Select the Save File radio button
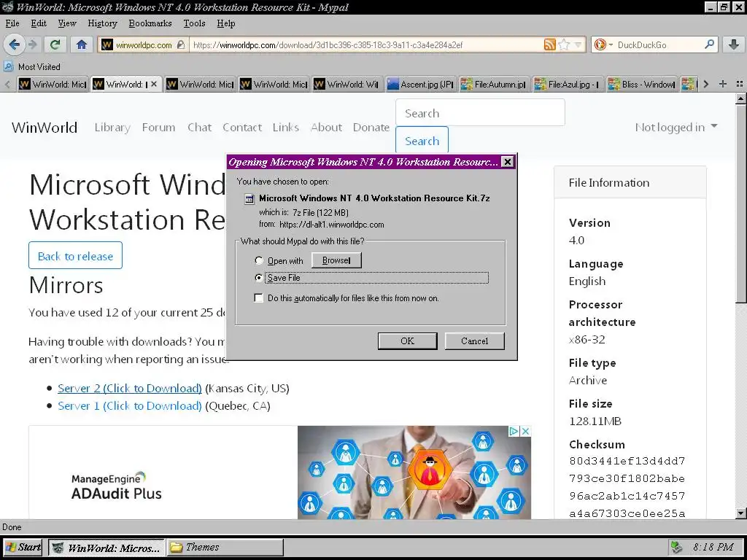Viewport: 747px width, 560px height. (259, 278)
